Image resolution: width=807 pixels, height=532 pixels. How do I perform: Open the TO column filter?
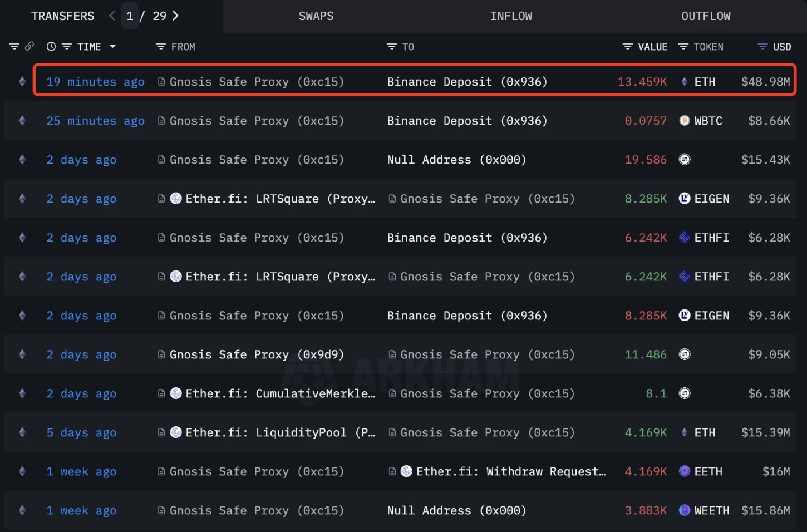tap(392, 47)
